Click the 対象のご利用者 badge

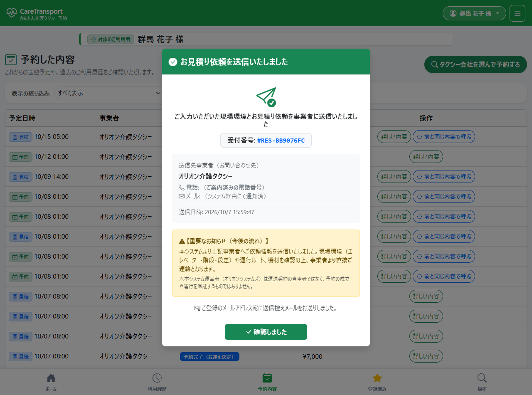coord(111,39)
